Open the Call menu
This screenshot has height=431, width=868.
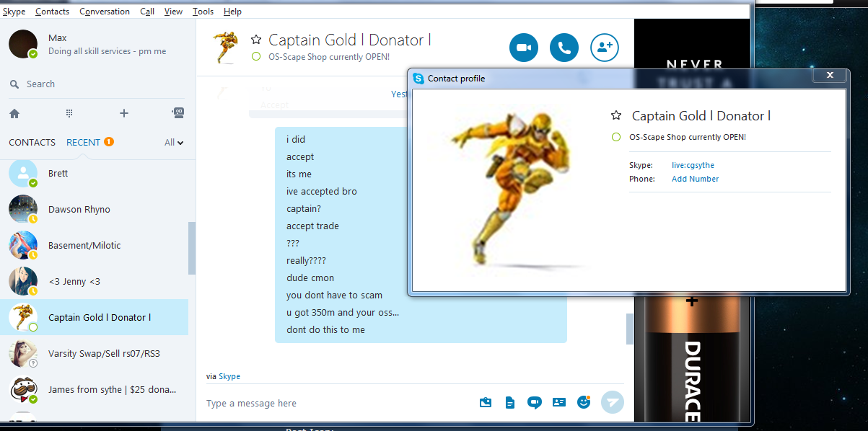[147, 12]
